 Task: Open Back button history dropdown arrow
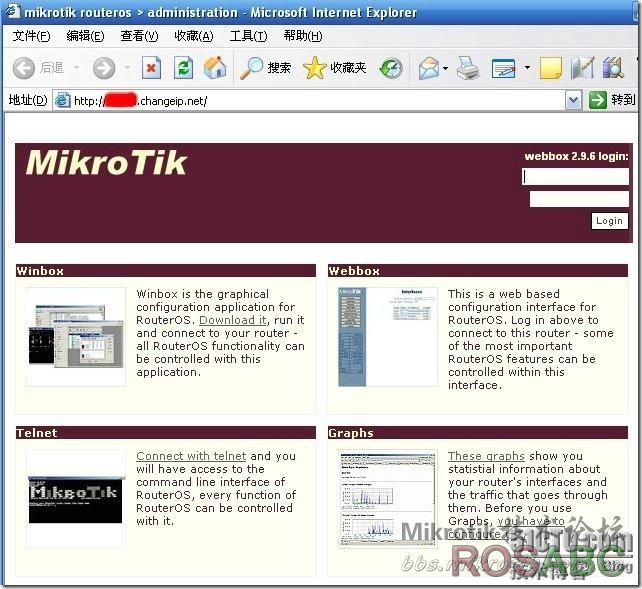(76, 68)
